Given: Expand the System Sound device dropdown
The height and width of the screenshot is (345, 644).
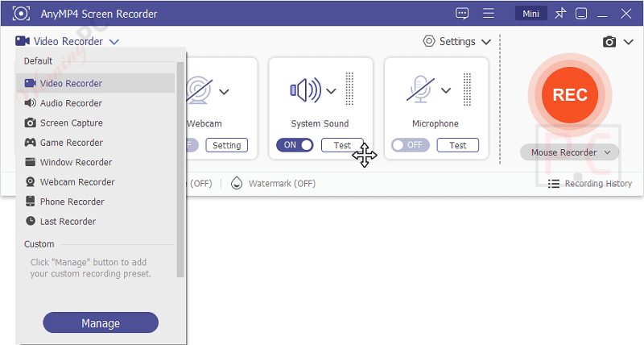Looking at the screenshot, I should pyautogui.click(x=331, y=91).
